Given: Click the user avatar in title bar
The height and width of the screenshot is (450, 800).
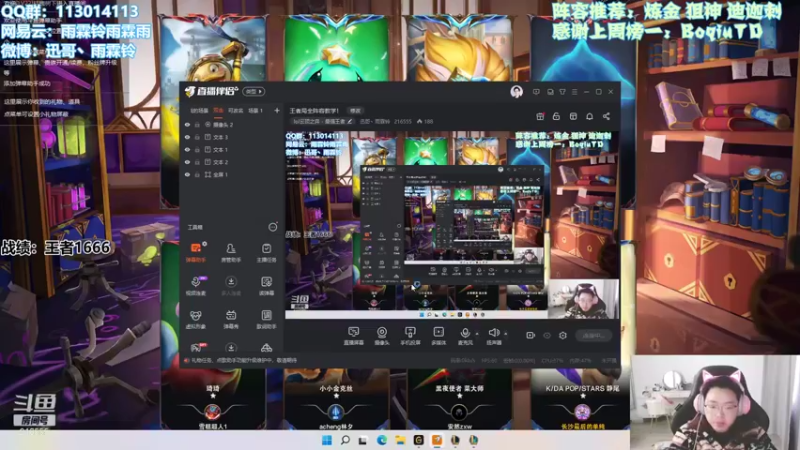Looking at the screenshot, I should (516, 92).
